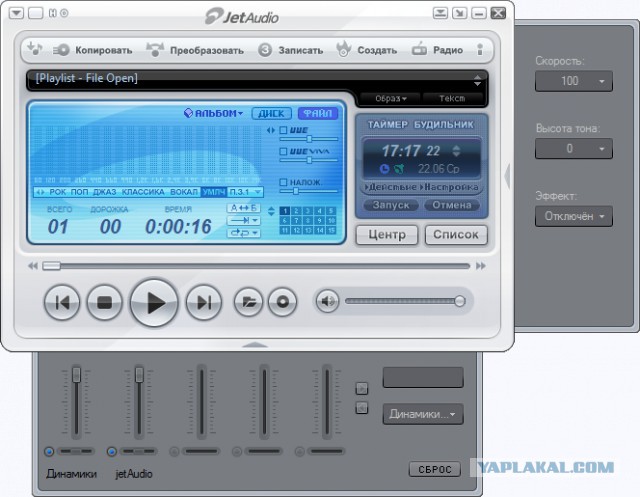The height and width of the screenshot is (497, 640).
Task: Click the timer up/down stepper arrows
Action: 456,151
